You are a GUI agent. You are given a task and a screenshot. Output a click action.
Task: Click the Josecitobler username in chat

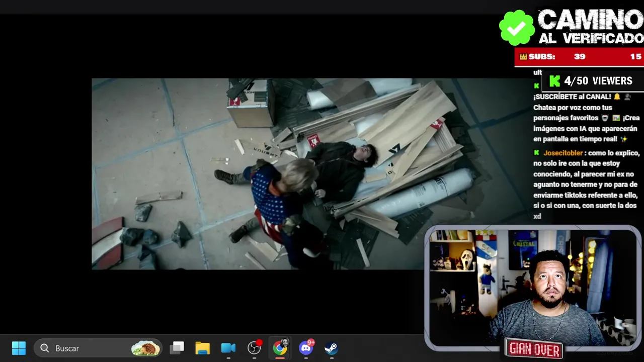[563, 153]
